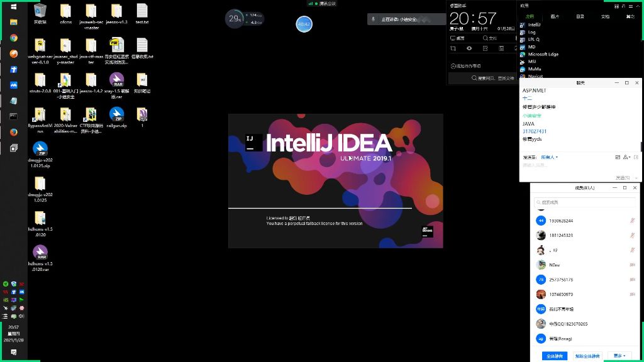644x362 pixels.
Task: Open the send options dropdown arrow in chat
Action: (x=636, y=178)
